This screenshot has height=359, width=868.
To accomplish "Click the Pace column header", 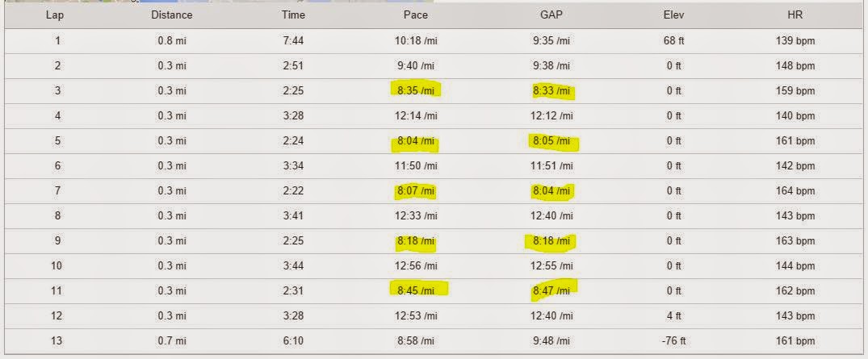I will (x=416, y=15).
